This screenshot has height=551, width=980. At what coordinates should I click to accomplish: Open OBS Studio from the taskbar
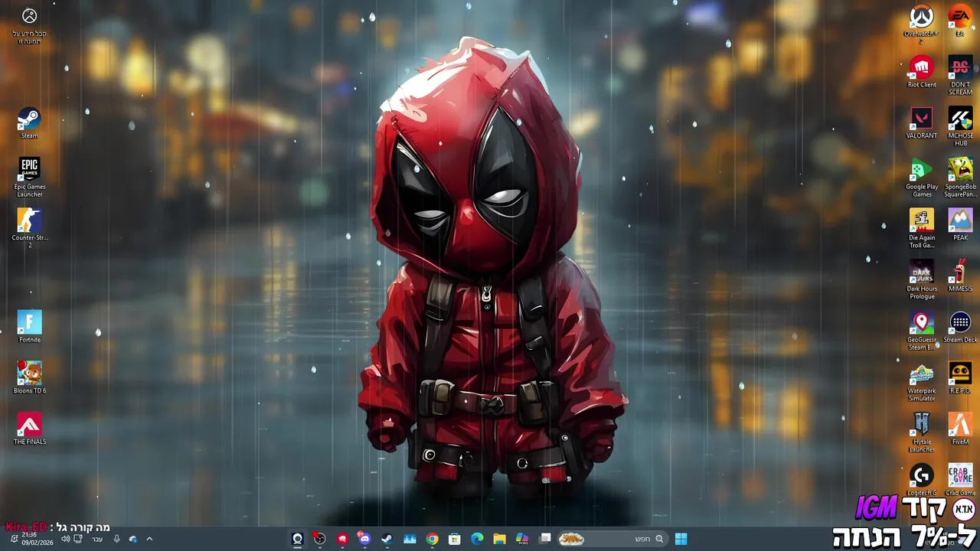(x=319, y=539)
